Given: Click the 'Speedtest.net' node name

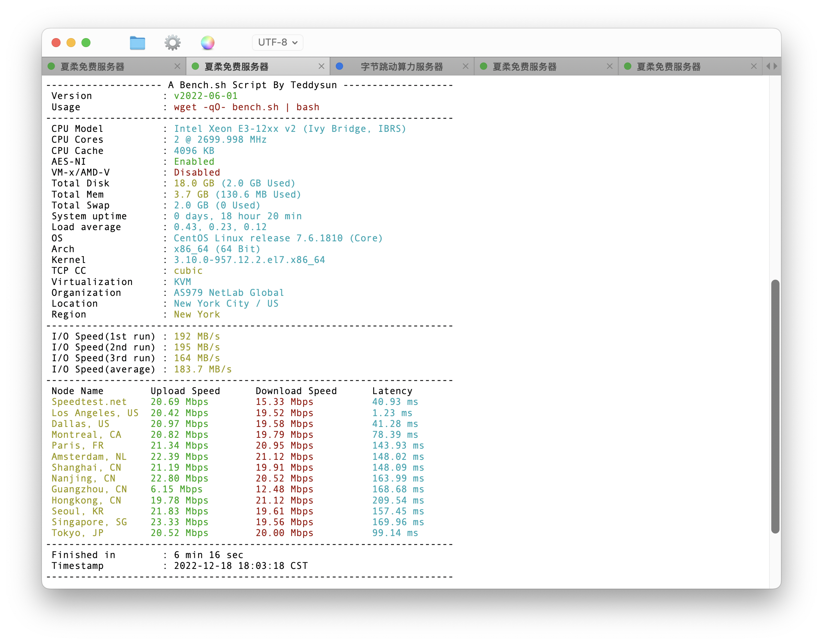Looking at the screenshot, I should coord(89,402).
